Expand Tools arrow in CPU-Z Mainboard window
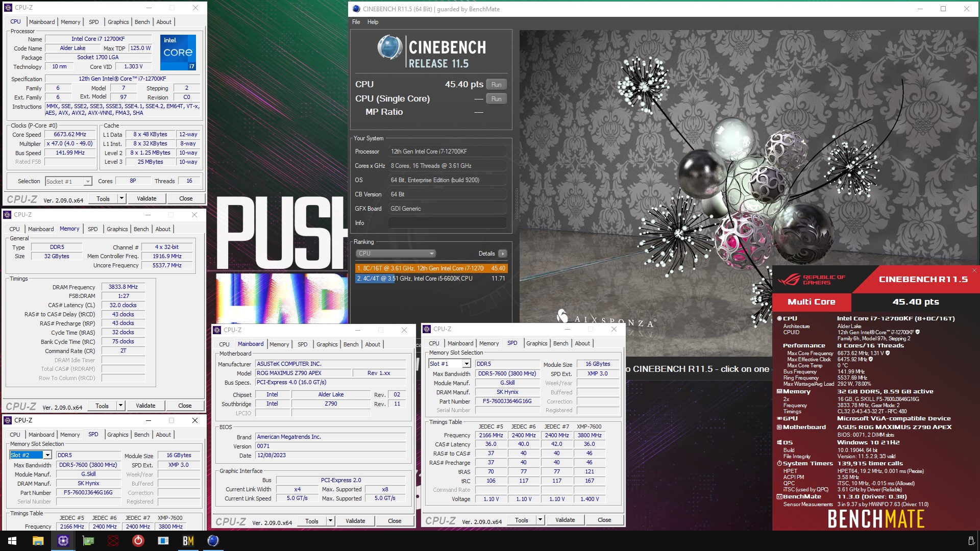 click(x=330, y=521)
